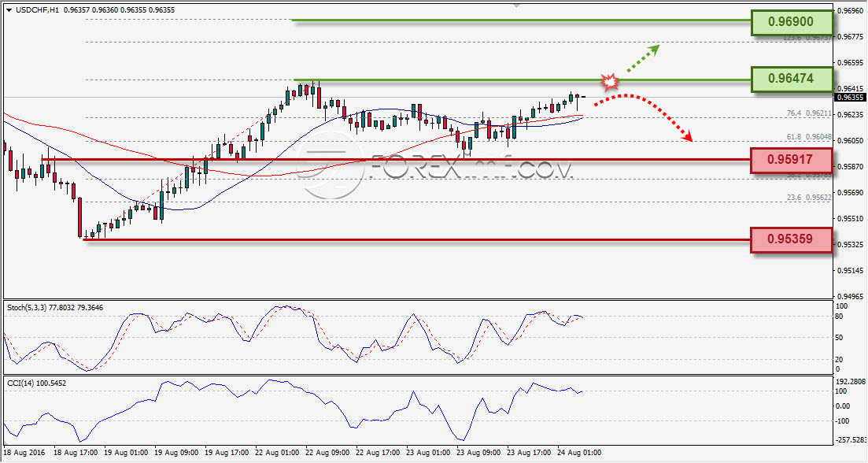
Task: Click price axis value 0.95325
Action: (x=851, y=244)
